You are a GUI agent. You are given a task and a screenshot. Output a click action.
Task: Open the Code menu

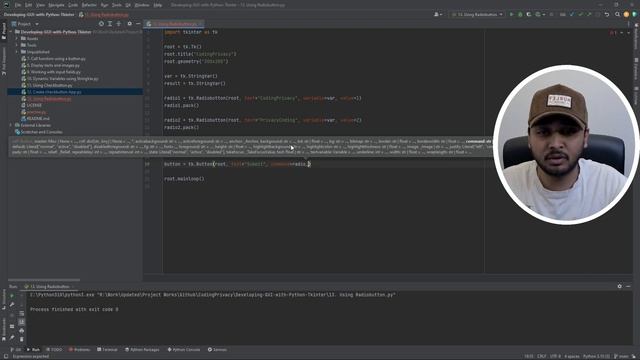click(73, 5)
